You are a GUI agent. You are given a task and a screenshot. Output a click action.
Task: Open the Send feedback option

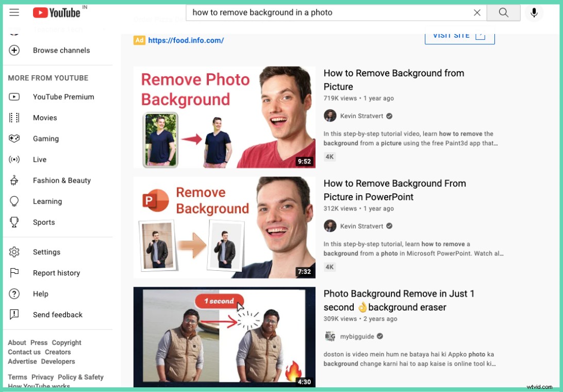[x=57, y=315]
